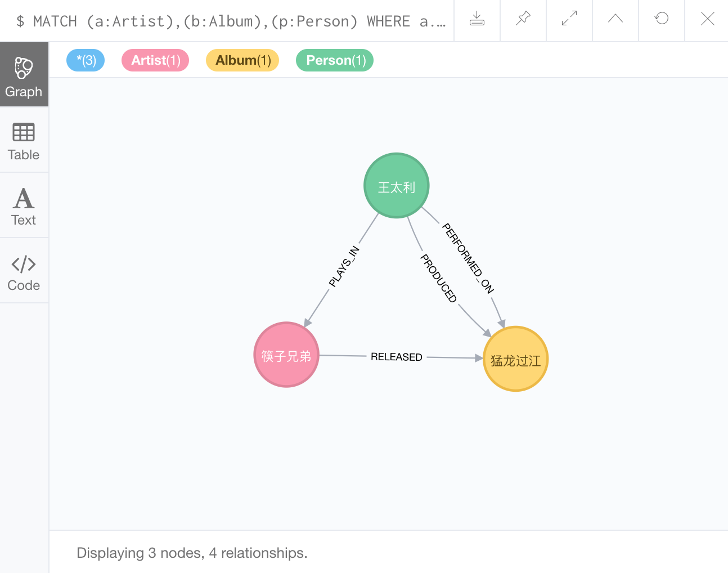Select the pink Artist(1) label badge
This screenshot has width=728, height=573.
[155, 60]
